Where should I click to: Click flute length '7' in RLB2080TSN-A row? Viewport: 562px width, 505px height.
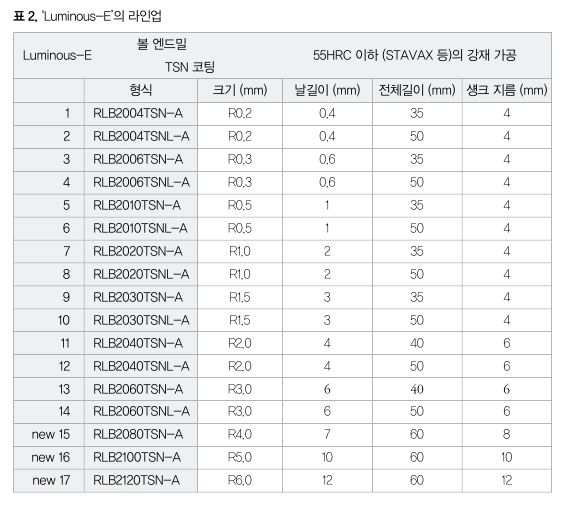pos(327,434)
